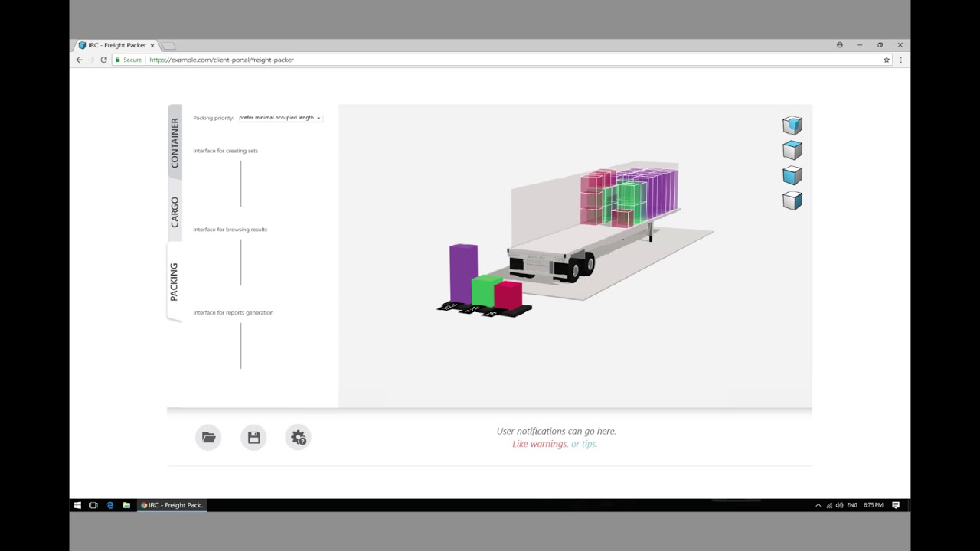Click the red cargo box beside truck
Screen dimensions: 980x551
(x=508, y=296)
